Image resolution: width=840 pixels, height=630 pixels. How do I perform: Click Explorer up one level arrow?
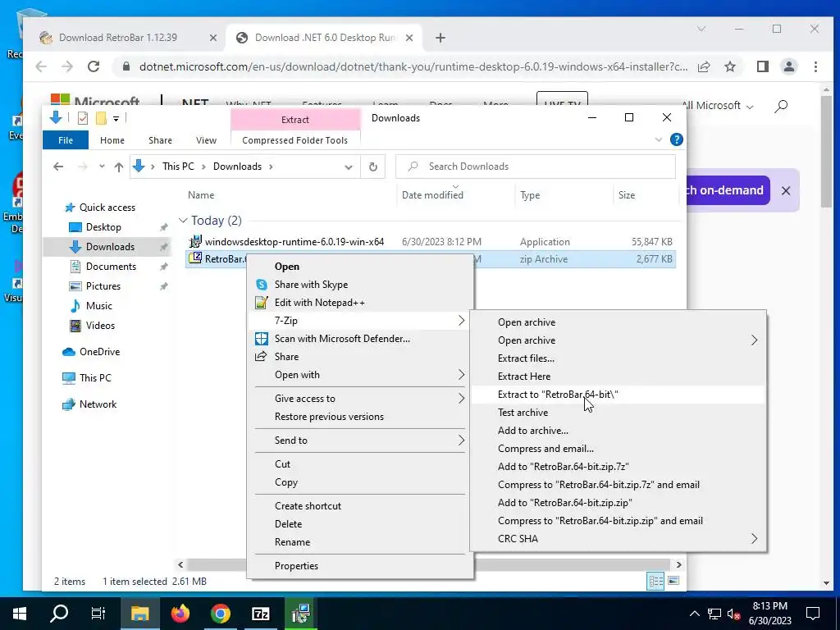click(x=119, y=167)
